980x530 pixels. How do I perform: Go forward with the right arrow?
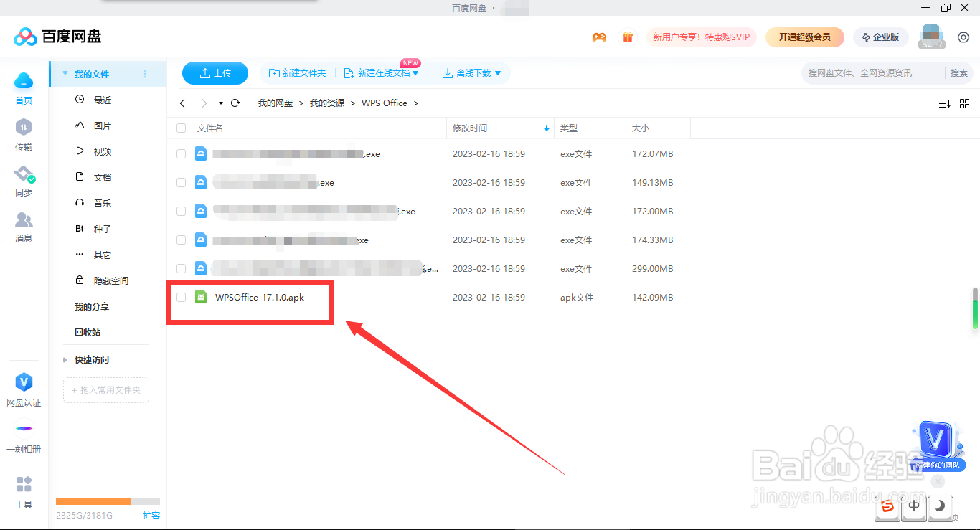[204, 103]
